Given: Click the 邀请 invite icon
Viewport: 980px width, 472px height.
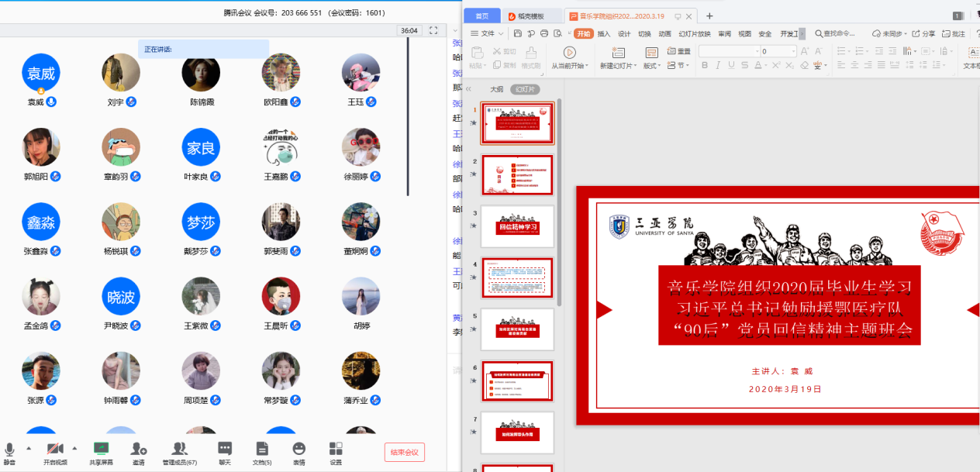Looking at the screenshot, I should (x=139, y=451).
